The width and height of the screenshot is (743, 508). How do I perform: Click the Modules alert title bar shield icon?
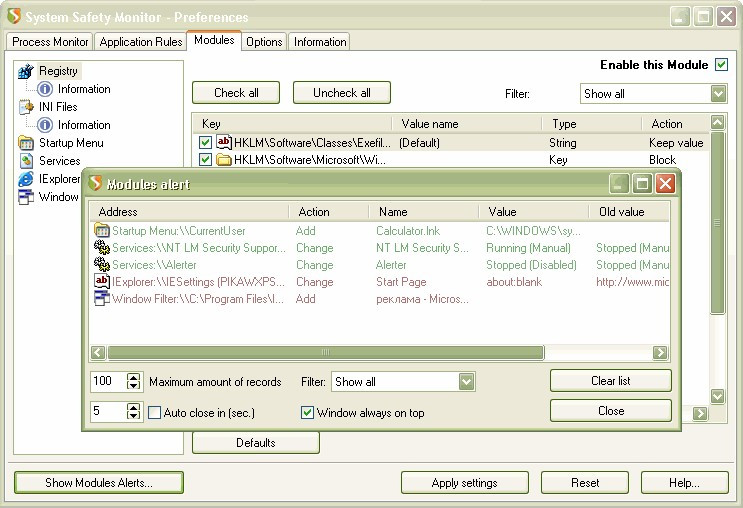pyautogui.click(x=95, y=183)
